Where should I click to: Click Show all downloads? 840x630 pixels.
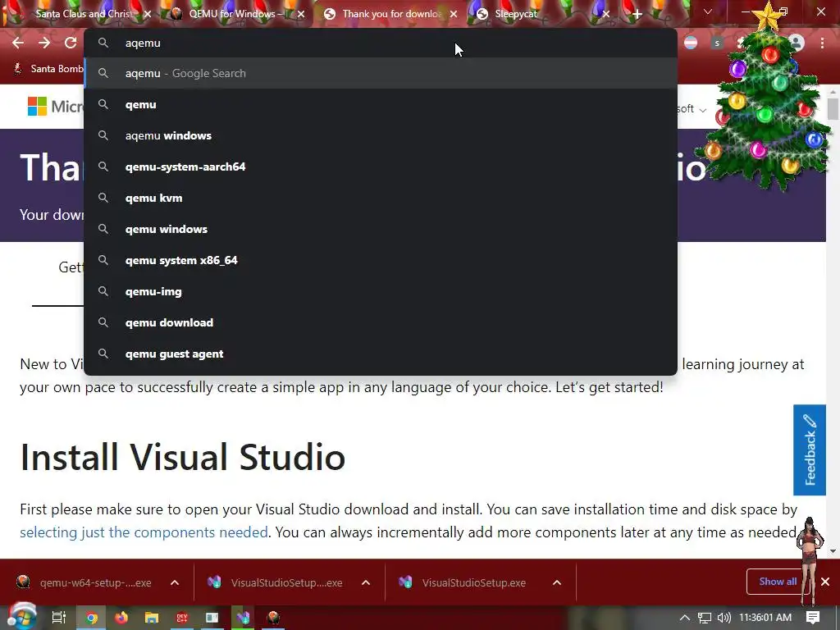(x=778, y=582)
